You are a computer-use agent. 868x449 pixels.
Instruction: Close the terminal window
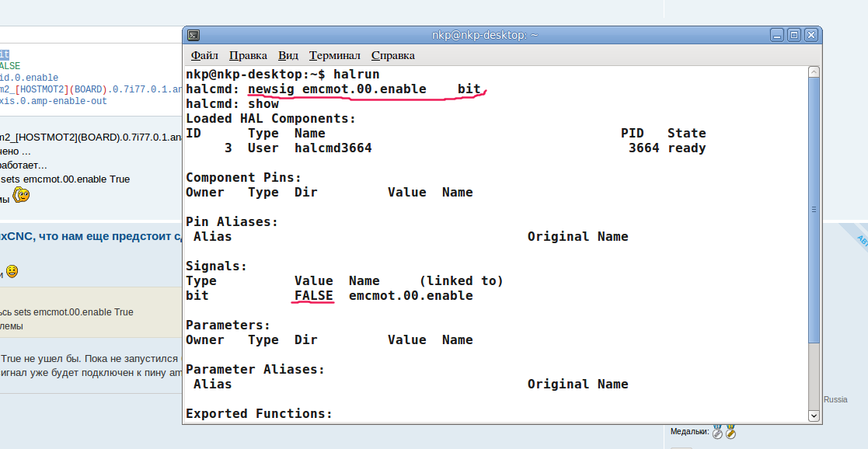811,35
